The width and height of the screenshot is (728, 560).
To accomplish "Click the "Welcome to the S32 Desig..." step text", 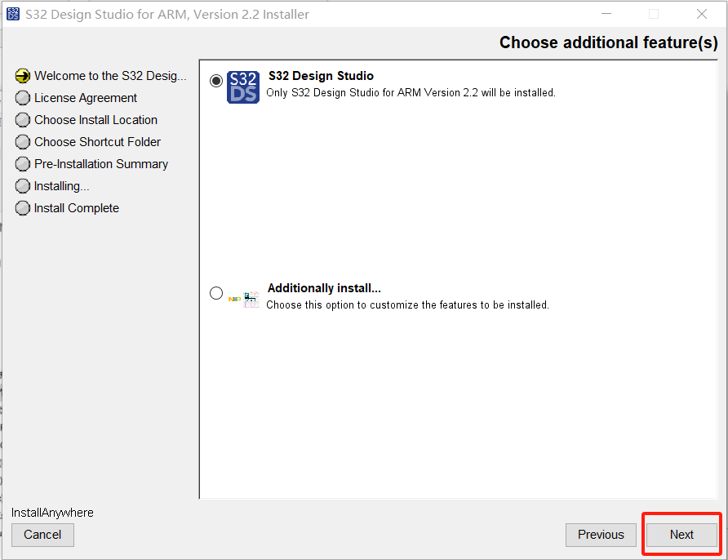I will point(110,76).
